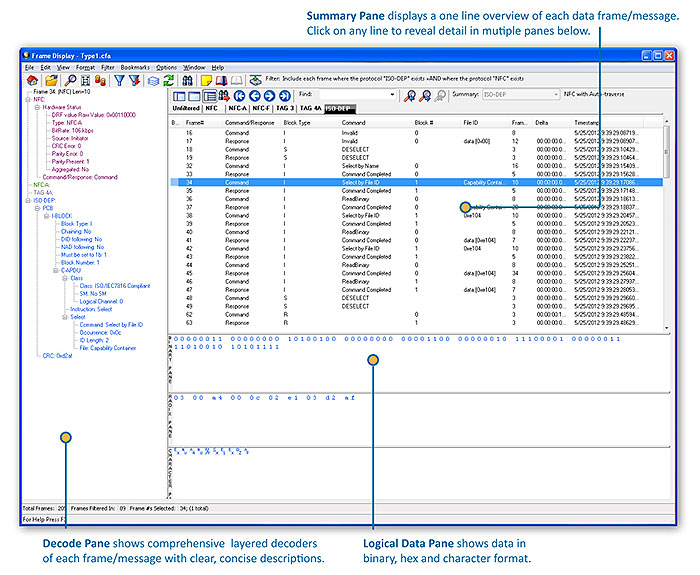Open the Bookmarks menu
Screen dimensions: 700x575
pyautogui.click(x=135, y=67)
